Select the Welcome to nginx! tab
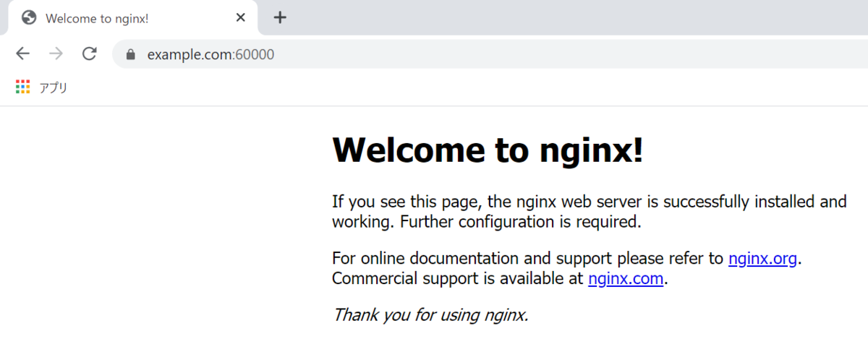 [133, 18]
